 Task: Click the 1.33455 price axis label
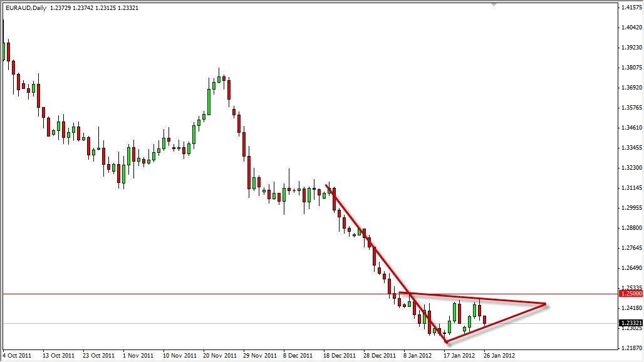(x=631, y=148)
